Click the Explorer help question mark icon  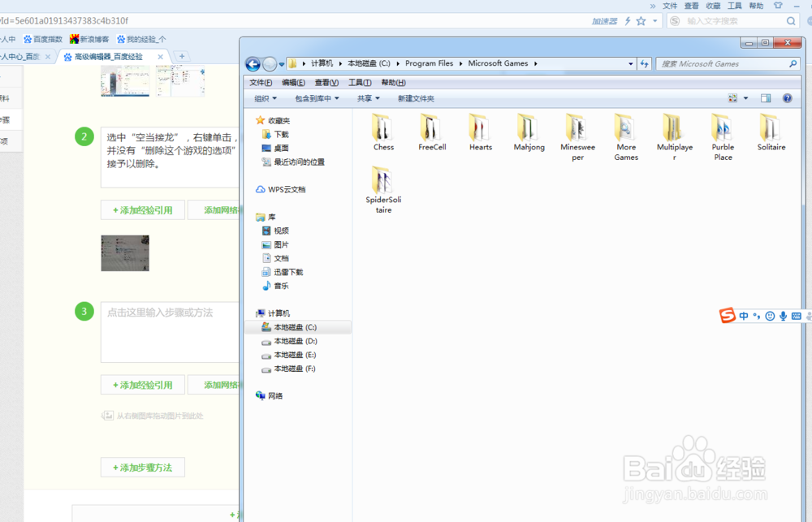[786, 97]
